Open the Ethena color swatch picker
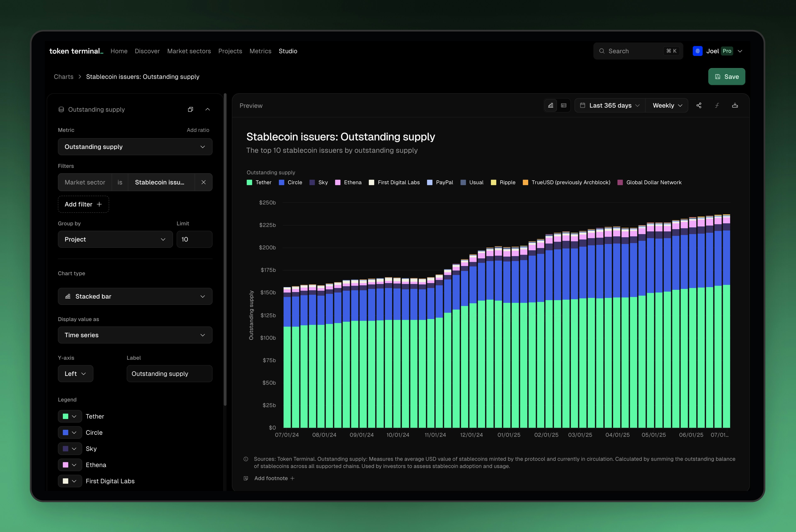The image size is (796, 532). point(70,465)
